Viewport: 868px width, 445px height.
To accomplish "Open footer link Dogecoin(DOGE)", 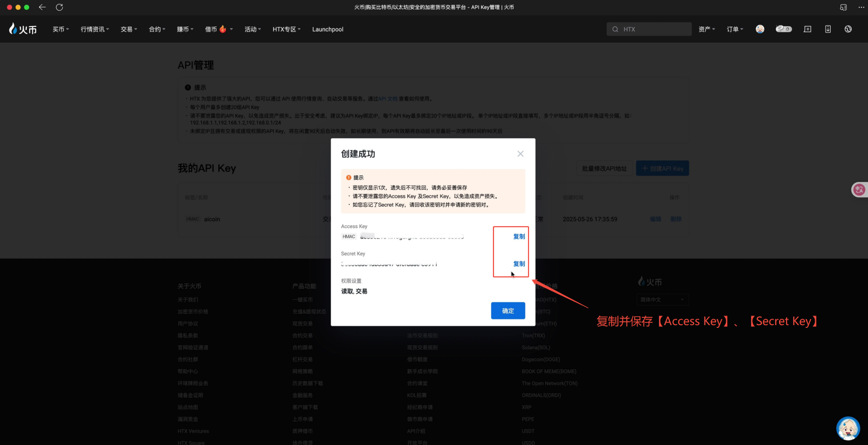I will coord(541,360).
